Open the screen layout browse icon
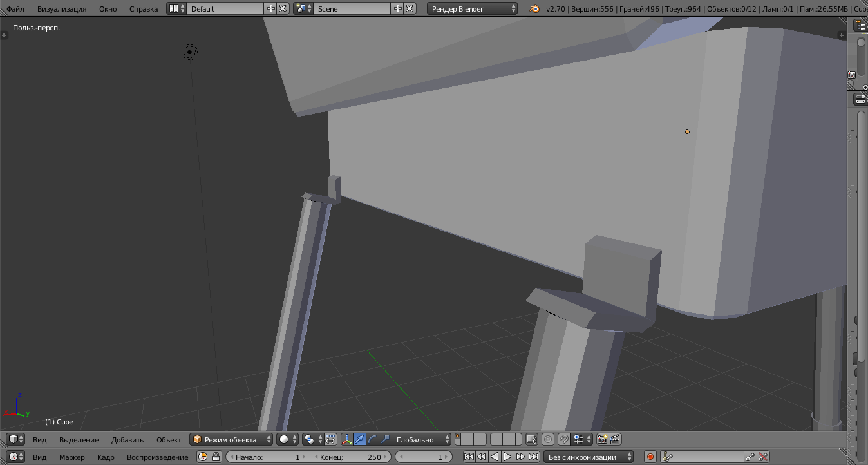The height and width of the screenshot is (465, 868). click(x=177, y=8)
